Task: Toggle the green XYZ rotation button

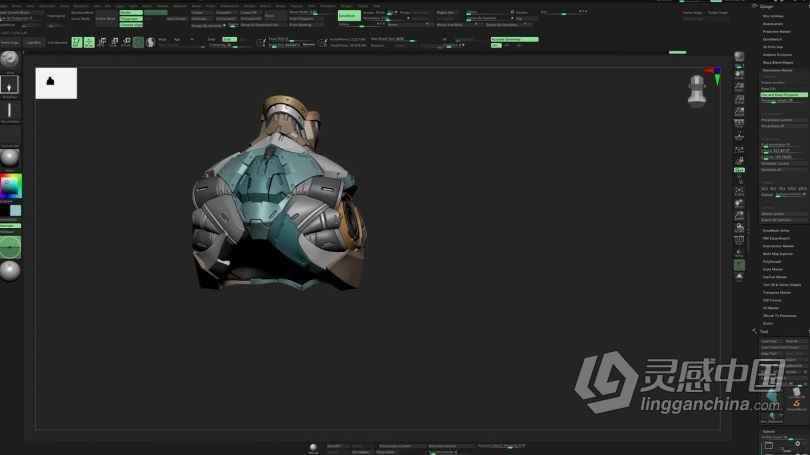Action: pyautogui.click(x=739, y=170)
